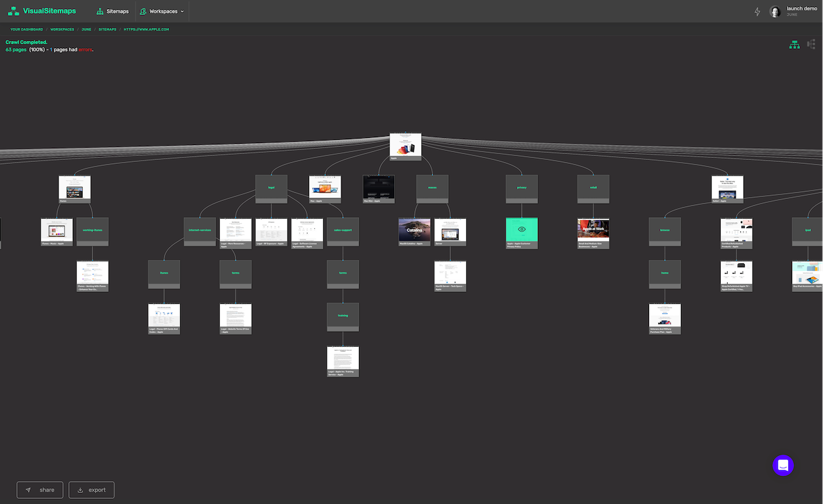Image resolution: width=826 pixels, height=504 pixels.
Task: Open the Apple Customer Privacy Policy thumbnail
Action: point(522,233)
